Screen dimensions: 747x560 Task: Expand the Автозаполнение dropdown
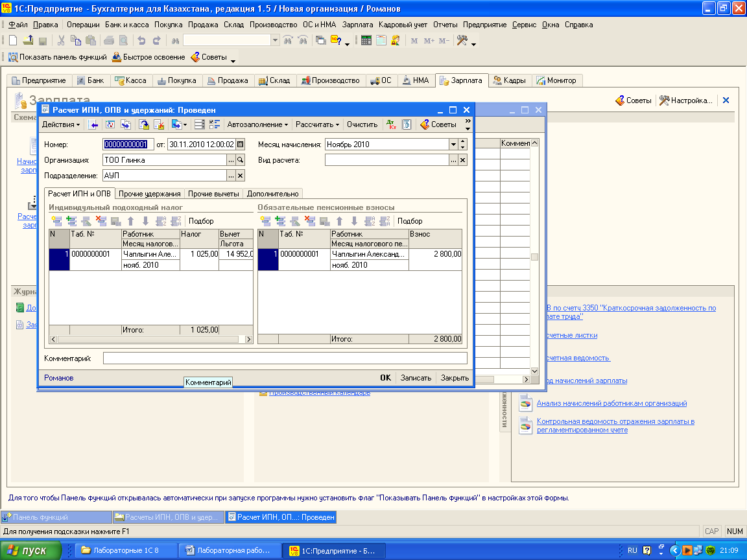tap(257, 124)
